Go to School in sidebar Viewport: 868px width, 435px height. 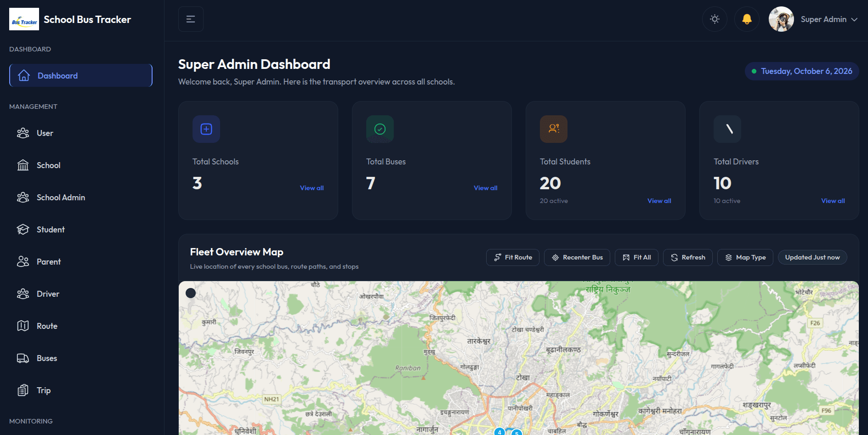coord(81,165)
